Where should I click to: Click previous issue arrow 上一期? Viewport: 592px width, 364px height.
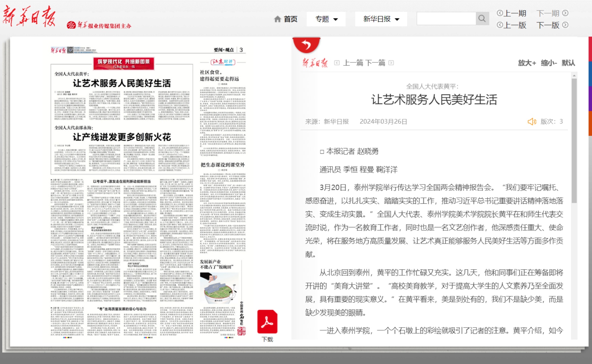pos(500,13)
